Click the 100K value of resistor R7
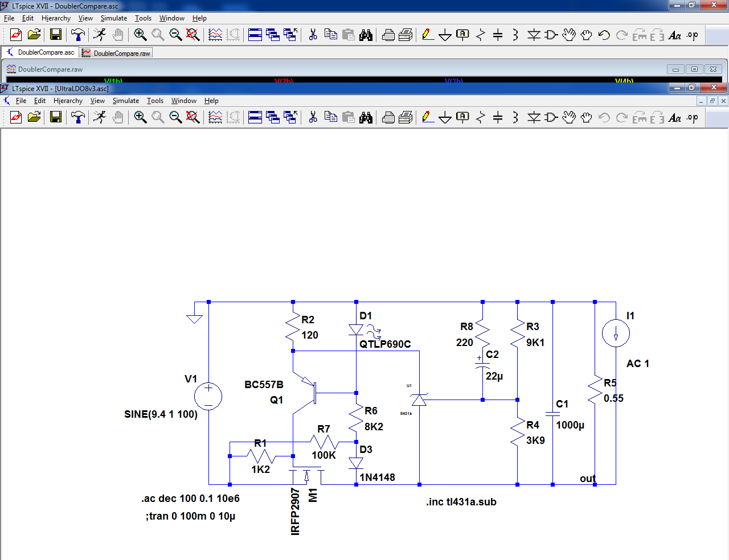Screen dimensions: 729x560 [323, 455]
